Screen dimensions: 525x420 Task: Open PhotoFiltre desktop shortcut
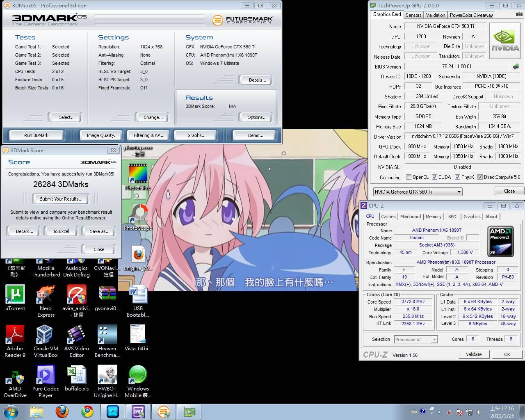click(x=138, y=177)
